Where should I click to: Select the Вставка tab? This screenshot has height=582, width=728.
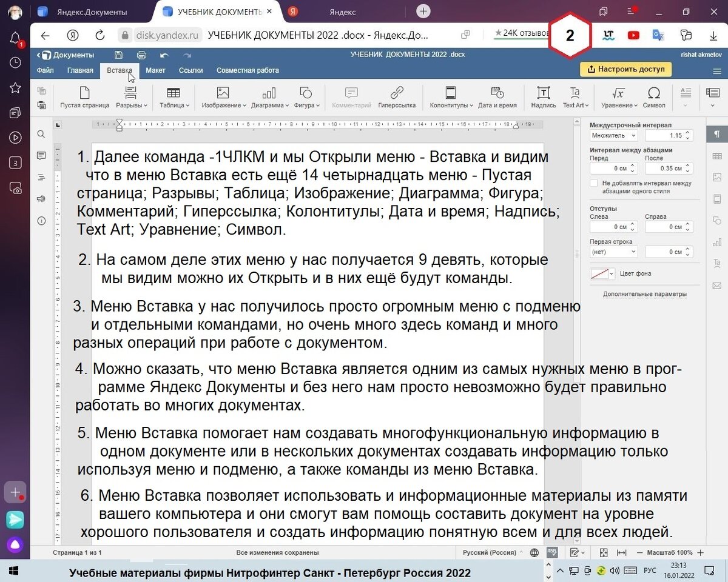coord(120,70)
